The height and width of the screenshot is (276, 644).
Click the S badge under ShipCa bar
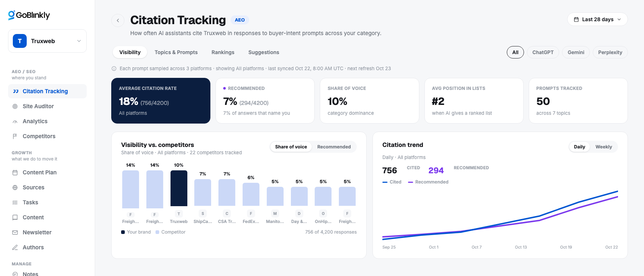203,213
